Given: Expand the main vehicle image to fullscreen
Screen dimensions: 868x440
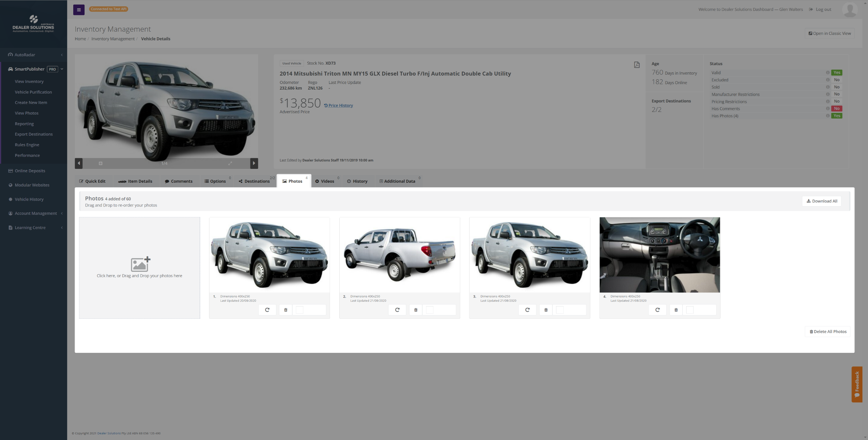Looking at the screenshot, I should click(230, 163).
